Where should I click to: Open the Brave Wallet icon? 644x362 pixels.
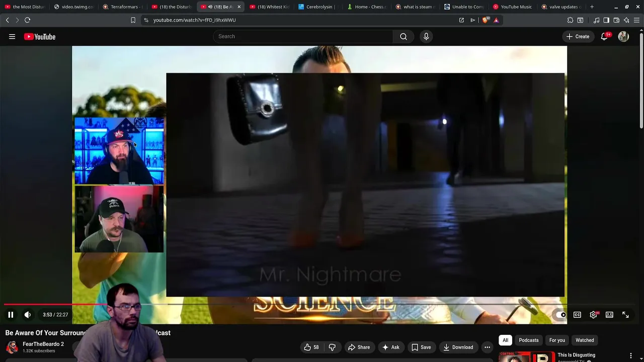coord(616,20)
